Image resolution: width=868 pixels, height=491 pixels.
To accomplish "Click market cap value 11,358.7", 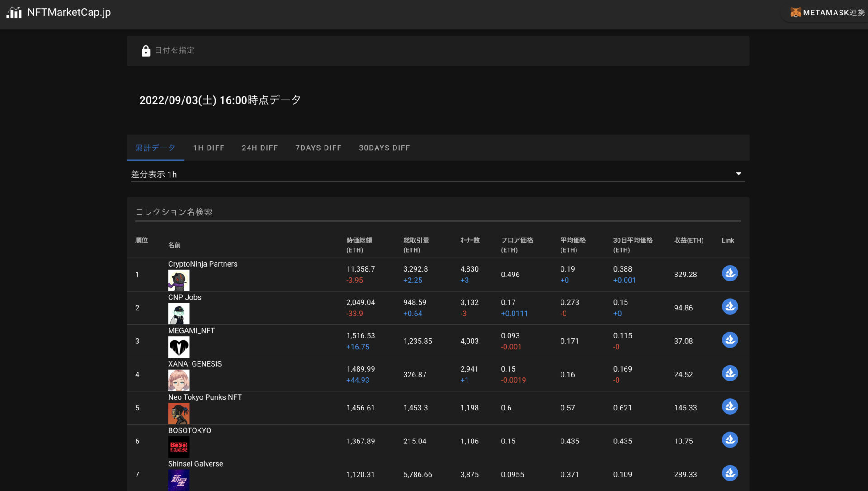I will point(360,269).
